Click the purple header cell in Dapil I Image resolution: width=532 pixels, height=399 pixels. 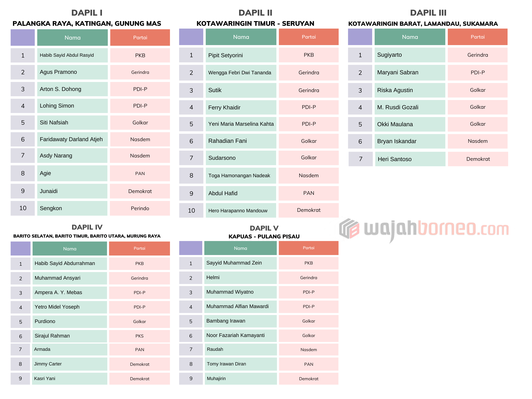point(23,38)
